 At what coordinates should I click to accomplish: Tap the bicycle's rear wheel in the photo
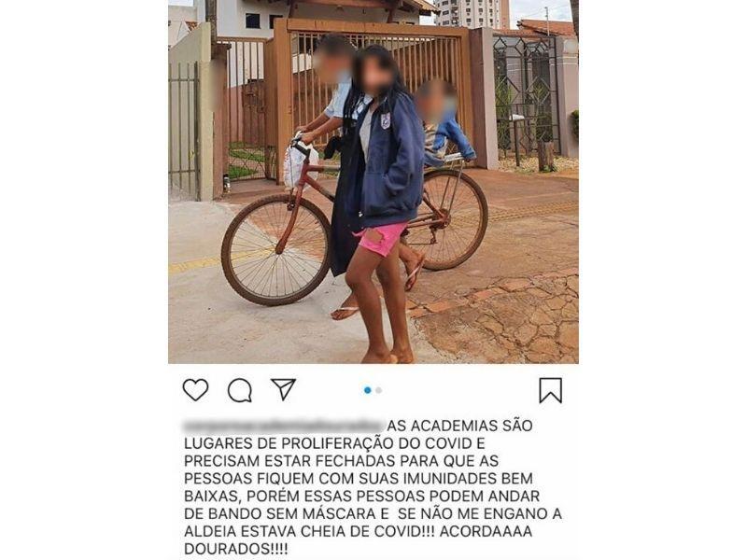[445, 220]
